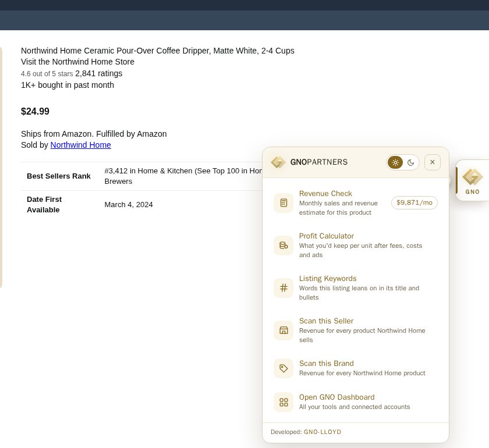Image resolution: width=489 pixels, height=448 pixels.
Task: Click Ships from Amazon text
Action: click(x=94, y=134)
